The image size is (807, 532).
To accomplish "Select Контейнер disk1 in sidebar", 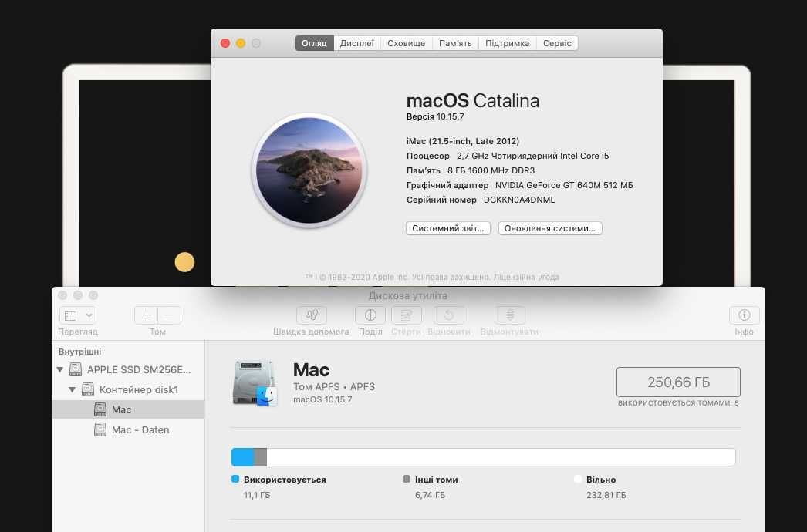I will (x=129, y=389).
